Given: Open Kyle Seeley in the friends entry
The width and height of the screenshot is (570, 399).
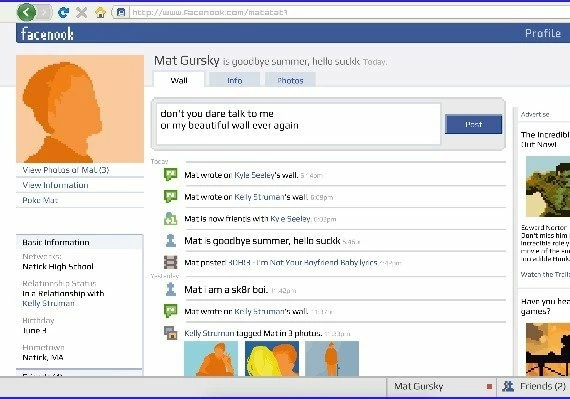Looking at the screenshot, I should tap(290, 219).
